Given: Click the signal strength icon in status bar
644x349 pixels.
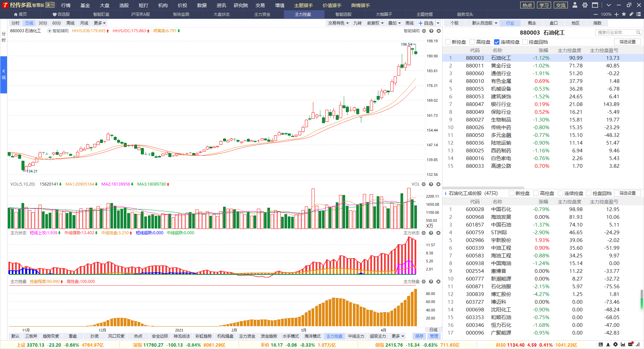Looking at the screenshot, I should coord(638,345).
